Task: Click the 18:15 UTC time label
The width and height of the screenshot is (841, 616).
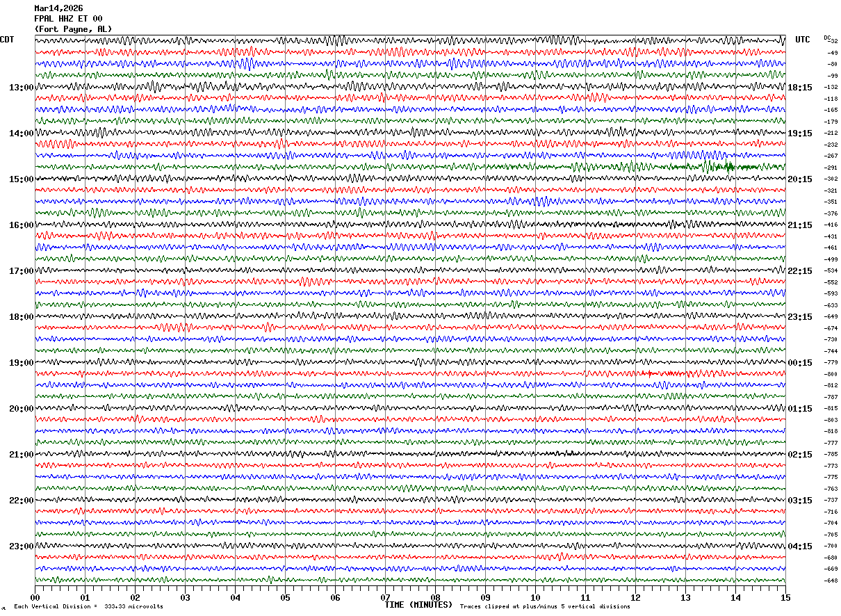Action: (x=799, y=88)
